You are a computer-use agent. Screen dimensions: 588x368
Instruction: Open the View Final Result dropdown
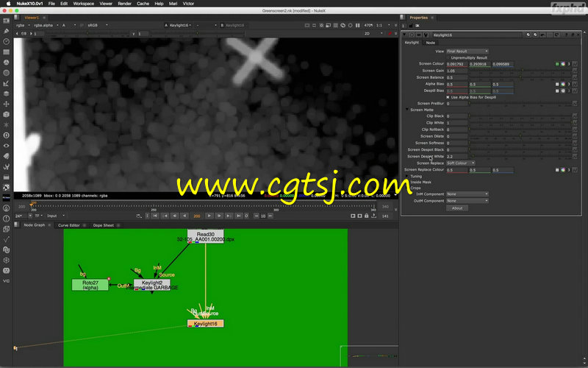click(467, 51)
